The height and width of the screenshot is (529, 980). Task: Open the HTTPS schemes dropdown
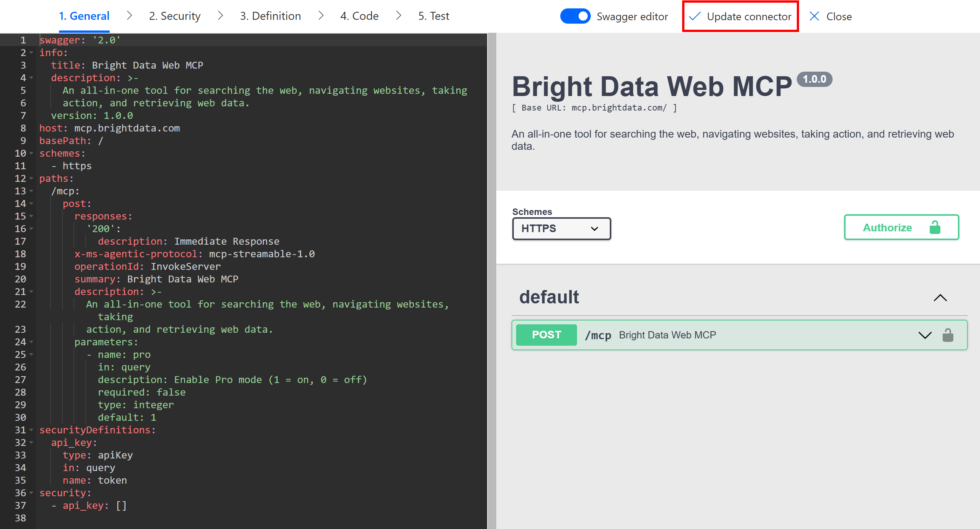[x=561, y=229]
